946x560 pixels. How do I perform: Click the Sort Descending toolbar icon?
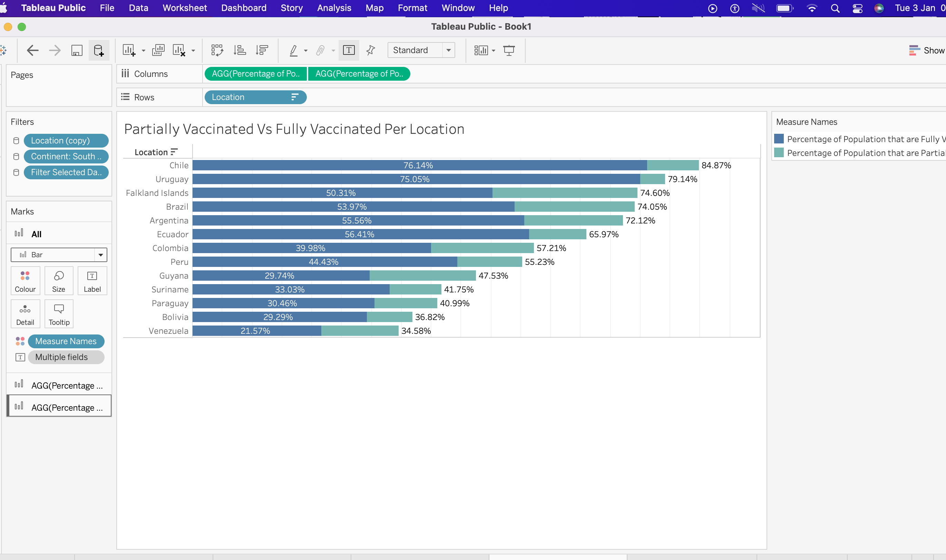point(262,50)
